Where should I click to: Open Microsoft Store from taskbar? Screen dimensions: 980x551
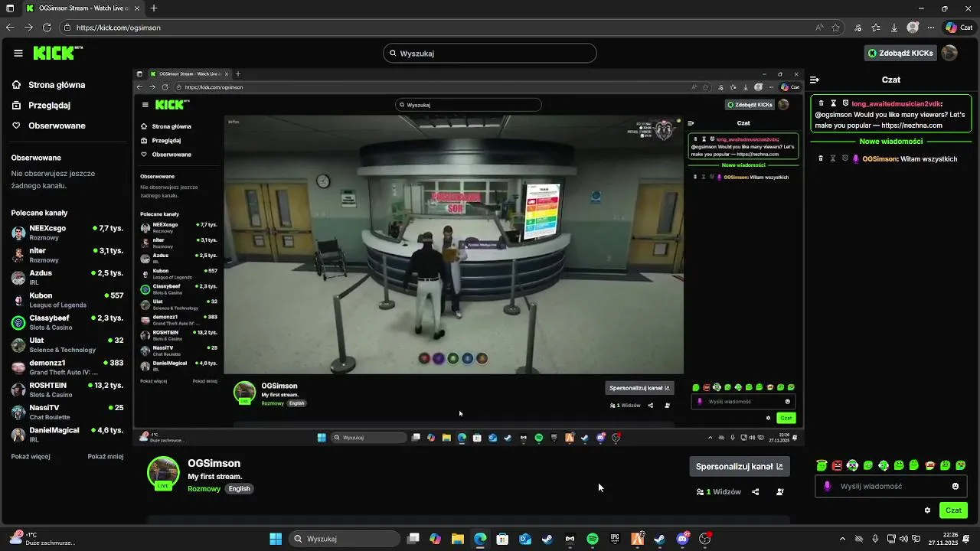coord(502,539)
